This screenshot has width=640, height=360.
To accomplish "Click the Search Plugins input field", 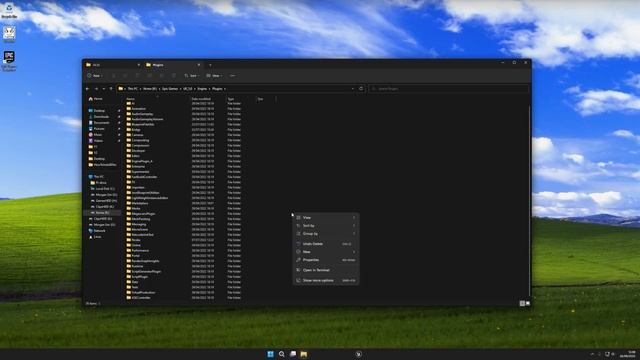I will point(448,89).
